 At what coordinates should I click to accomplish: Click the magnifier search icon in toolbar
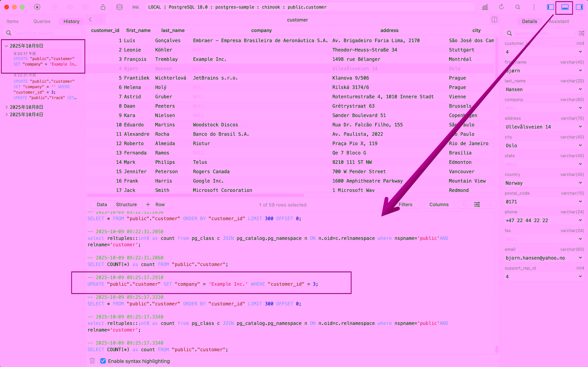coord(518,7)
